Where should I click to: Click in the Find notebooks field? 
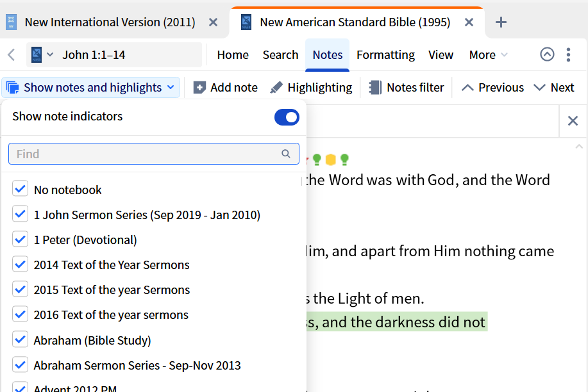click(x=144, y=154)
